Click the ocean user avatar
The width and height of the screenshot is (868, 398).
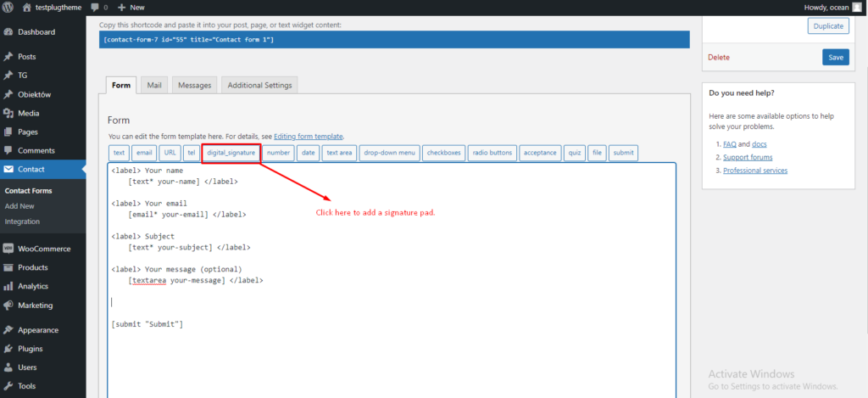[856, 7]
